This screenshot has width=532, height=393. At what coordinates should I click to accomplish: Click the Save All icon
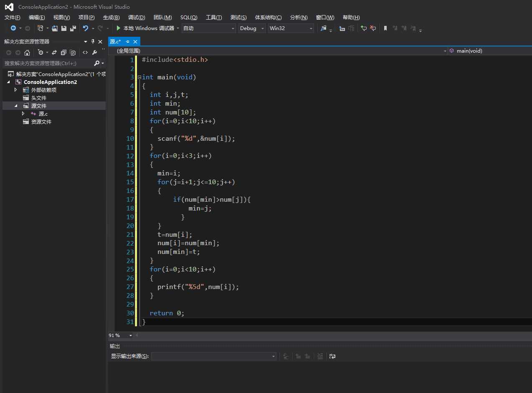tap(73, 28)
